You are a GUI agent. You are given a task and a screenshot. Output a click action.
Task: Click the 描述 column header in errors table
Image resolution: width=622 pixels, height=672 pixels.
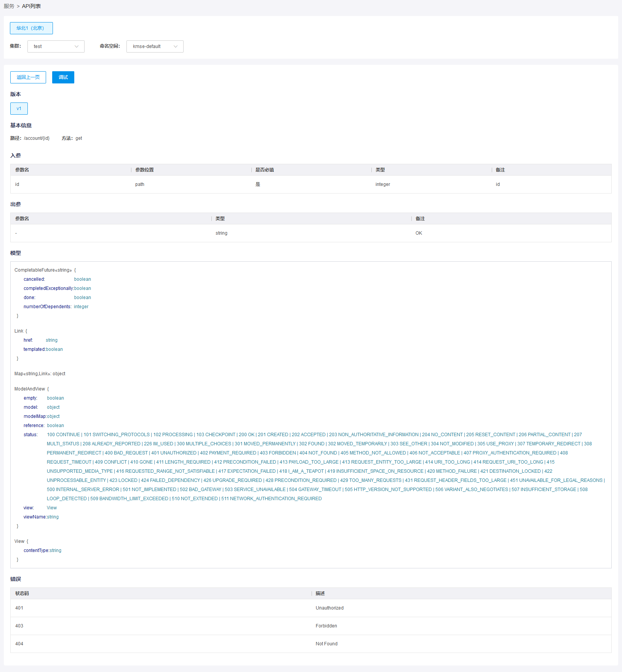[x=320, y=594]
